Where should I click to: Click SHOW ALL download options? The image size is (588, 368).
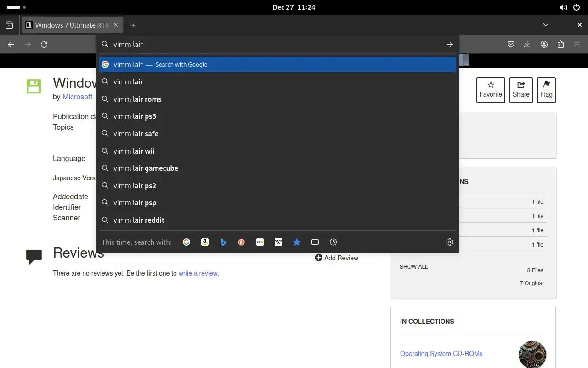coord(413,267)
